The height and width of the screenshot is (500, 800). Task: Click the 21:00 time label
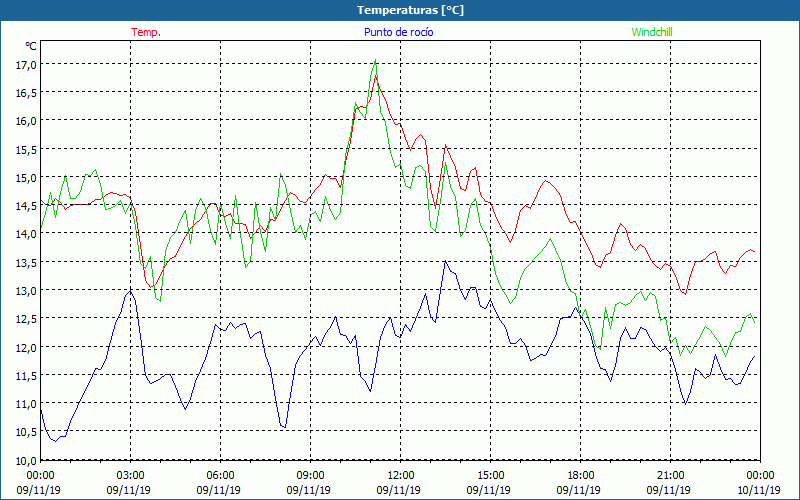[670, 475]
